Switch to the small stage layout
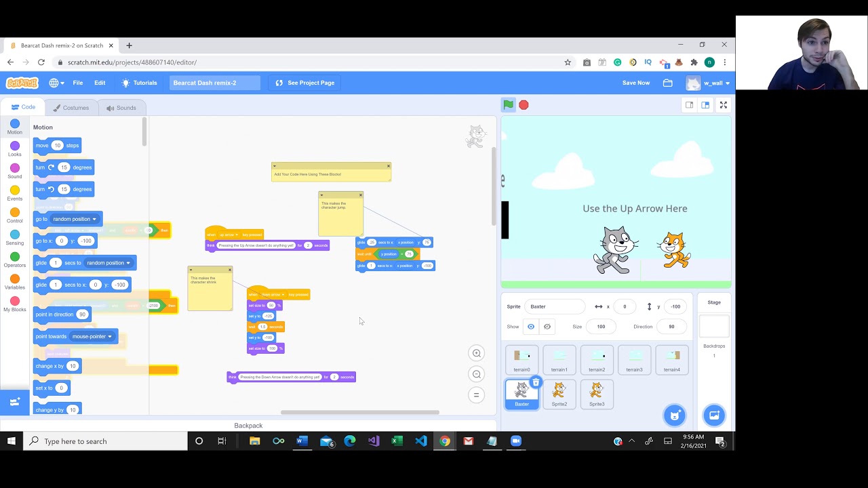Screen dimensions: 868x488 coord(689,105)
